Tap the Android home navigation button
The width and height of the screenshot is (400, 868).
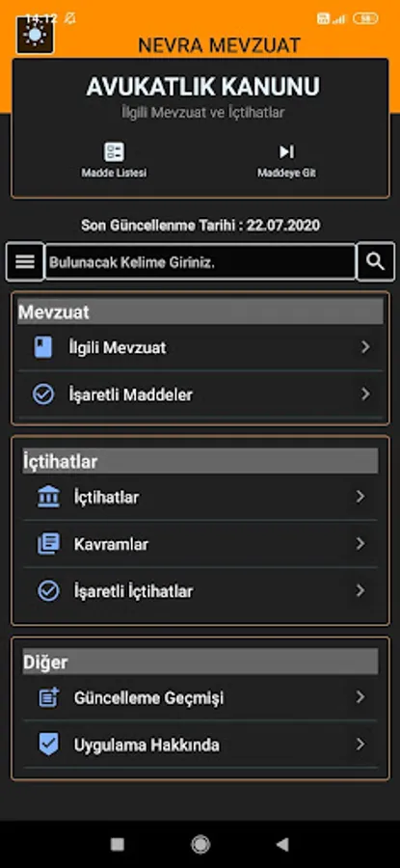200,845
